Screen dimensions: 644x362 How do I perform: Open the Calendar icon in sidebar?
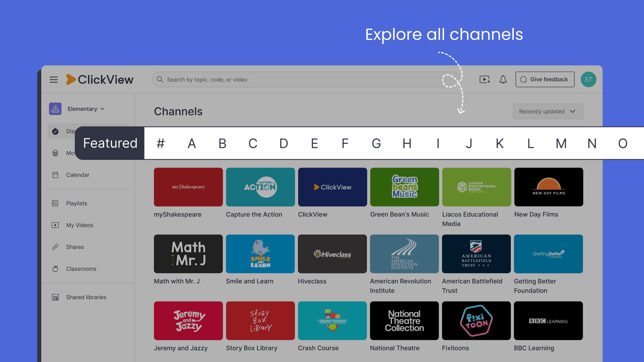coord(55,175)
